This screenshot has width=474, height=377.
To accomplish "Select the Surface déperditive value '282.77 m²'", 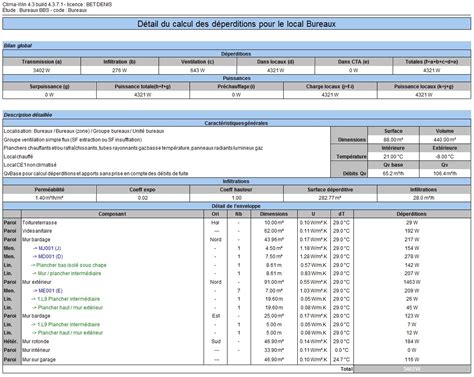I will (330, 198).
